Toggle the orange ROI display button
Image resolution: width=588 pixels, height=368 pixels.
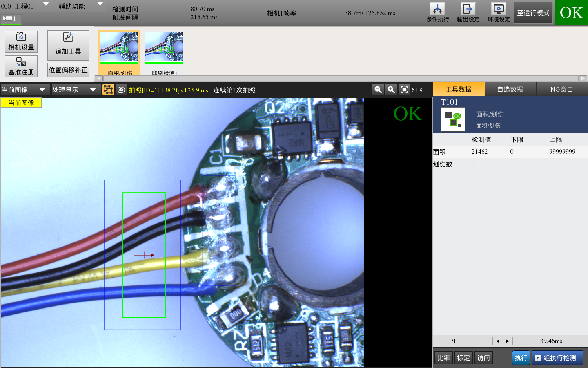click(108, 90)
